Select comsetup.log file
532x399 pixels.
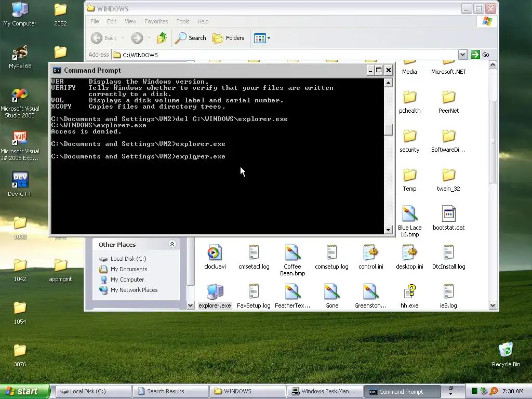[x=331, y=257]
